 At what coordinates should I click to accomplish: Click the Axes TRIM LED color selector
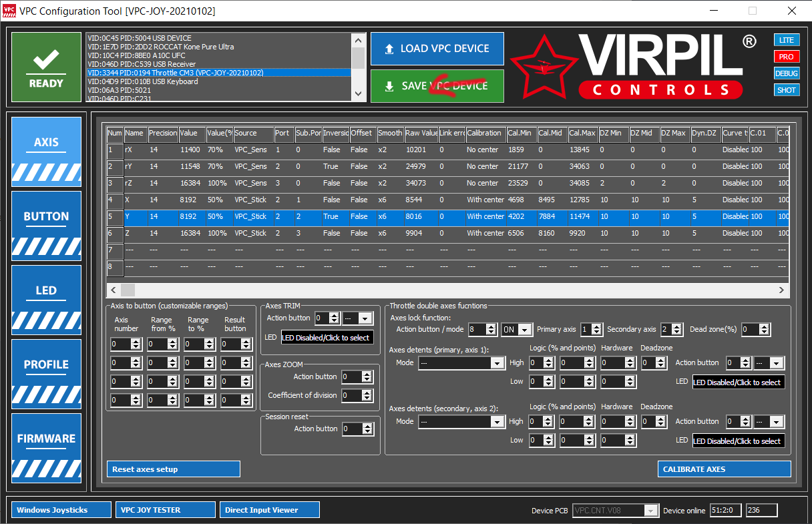[327, 338]
